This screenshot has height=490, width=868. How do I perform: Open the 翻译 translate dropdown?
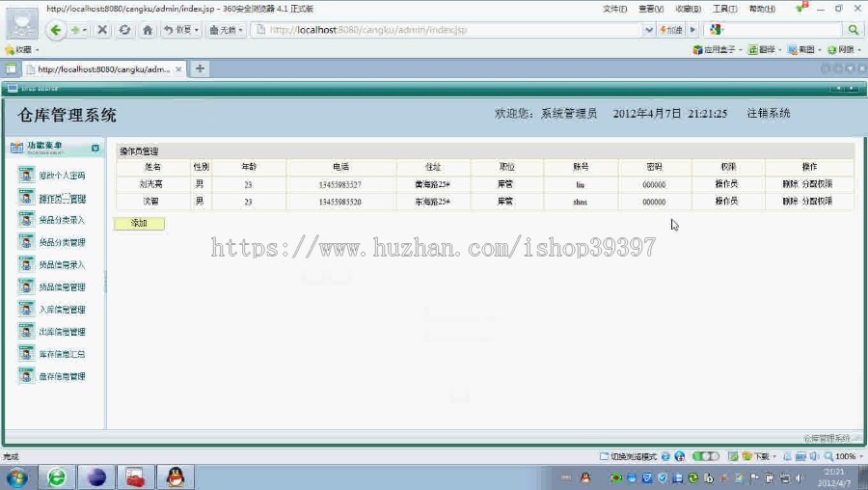(x=765, y=50)
